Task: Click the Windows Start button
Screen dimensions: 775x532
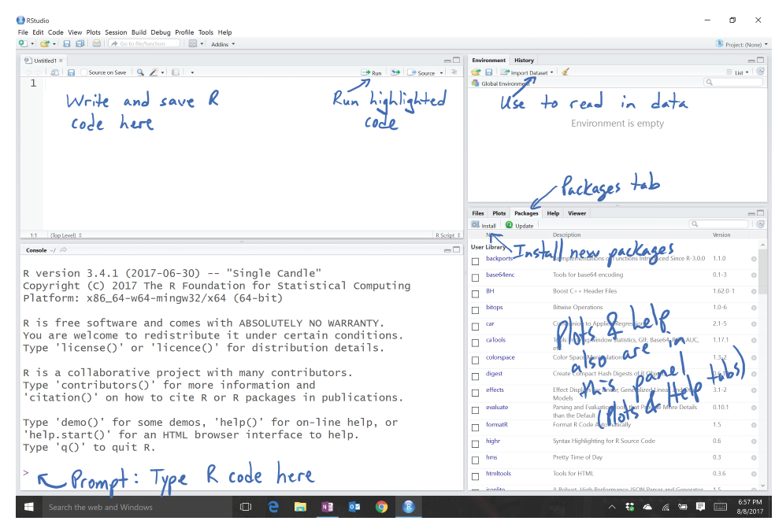Action: pyautogui.click(x=28, y=507)
